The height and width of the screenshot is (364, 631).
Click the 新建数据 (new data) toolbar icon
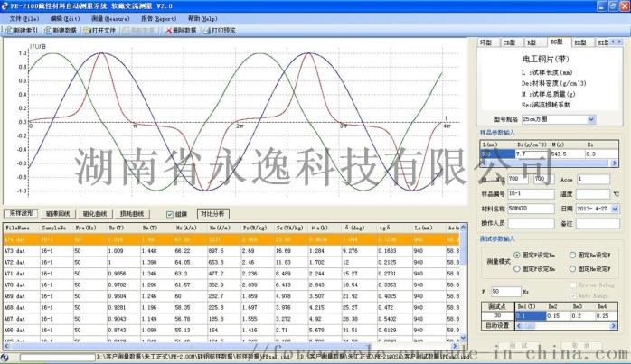click(x=49, y=31)
